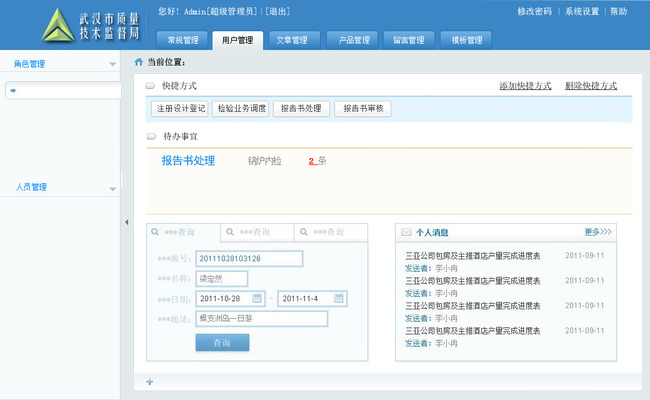Image resolution: width=650 pixels, height=400 pixels.
Task: Click the 帮助 link
Action: pos(618,12)
